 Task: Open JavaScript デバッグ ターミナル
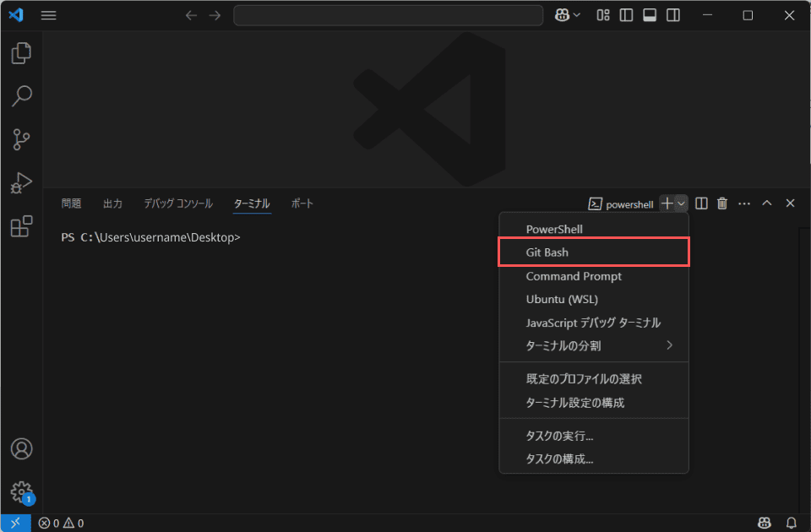594,323
